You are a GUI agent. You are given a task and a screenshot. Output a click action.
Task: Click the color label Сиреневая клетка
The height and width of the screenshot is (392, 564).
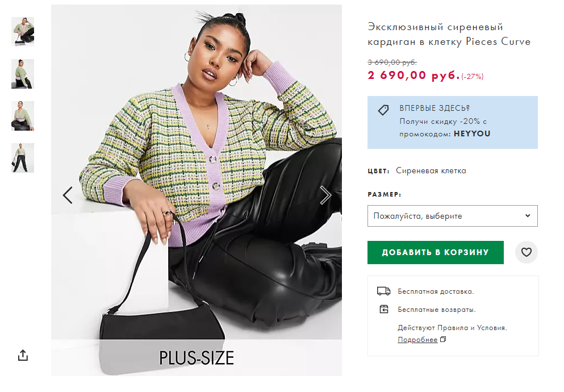coord(431,171)
